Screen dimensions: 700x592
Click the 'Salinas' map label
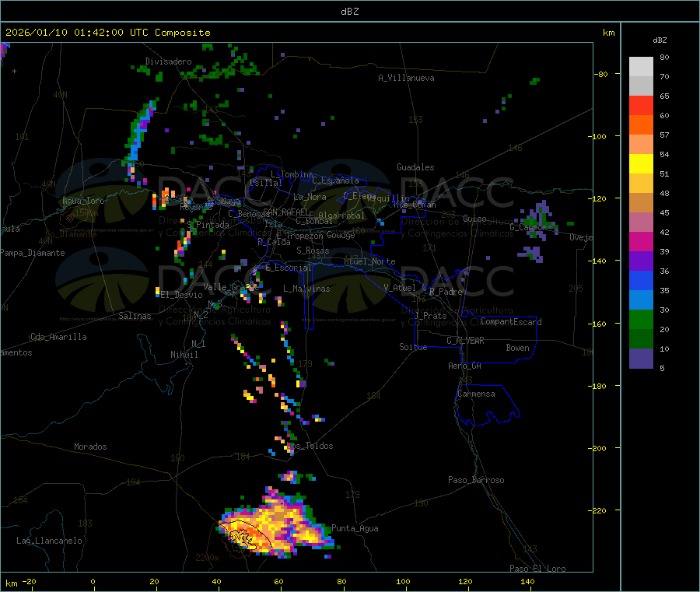(135, 316)
